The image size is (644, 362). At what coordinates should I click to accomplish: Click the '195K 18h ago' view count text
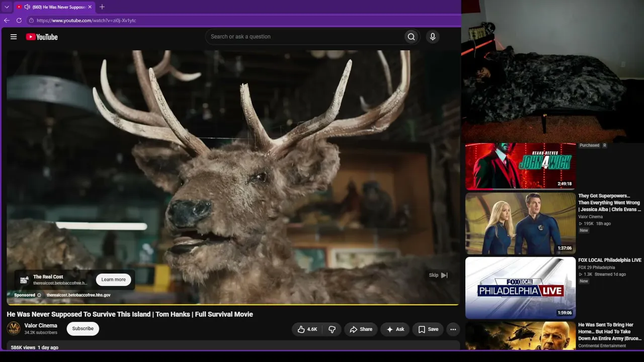point(595,224)
